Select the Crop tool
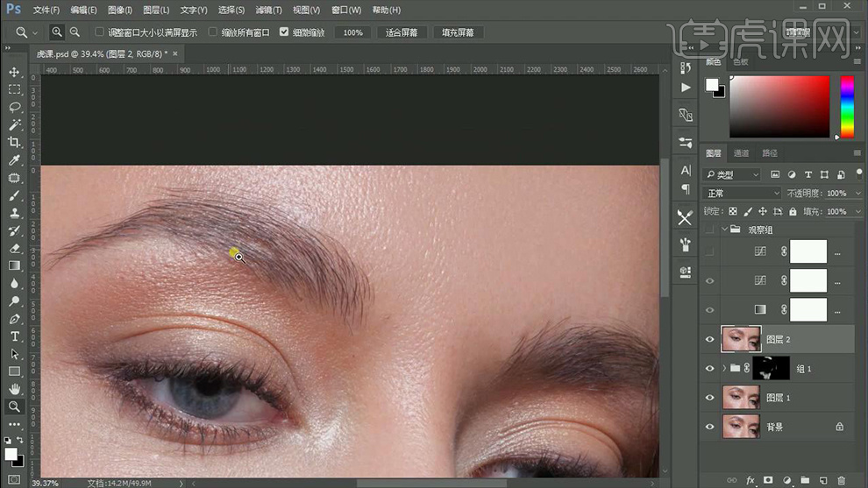Viewport: 868px width, 488px height. coord(14,143)
